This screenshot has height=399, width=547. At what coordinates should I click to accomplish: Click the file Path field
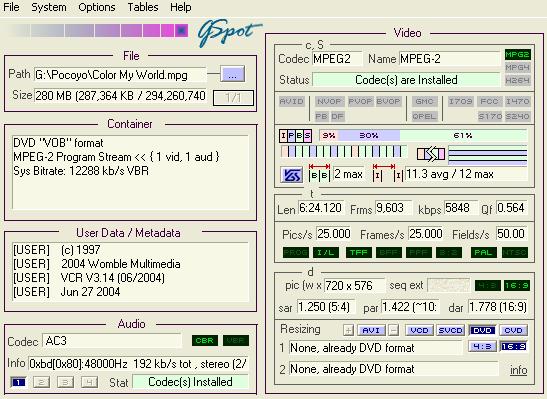[x=120, y=75]
